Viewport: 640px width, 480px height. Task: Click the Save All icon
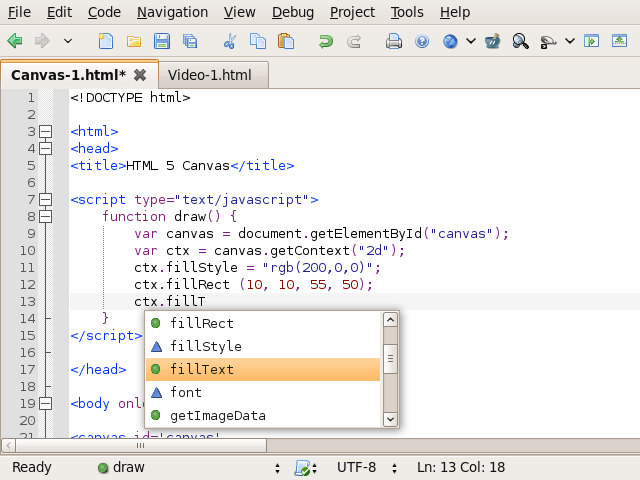coord(190,41)
